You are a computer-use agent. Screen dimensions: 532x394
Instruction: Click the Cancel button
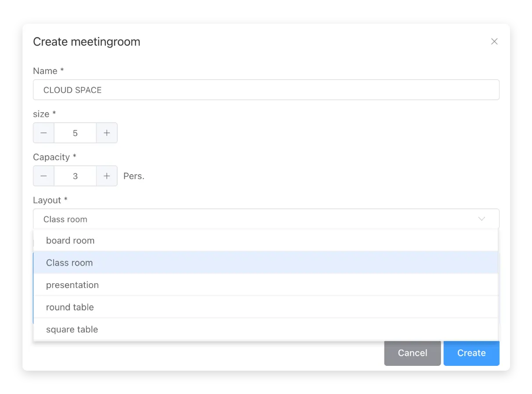pyautogui.click(x=413, y=353)
